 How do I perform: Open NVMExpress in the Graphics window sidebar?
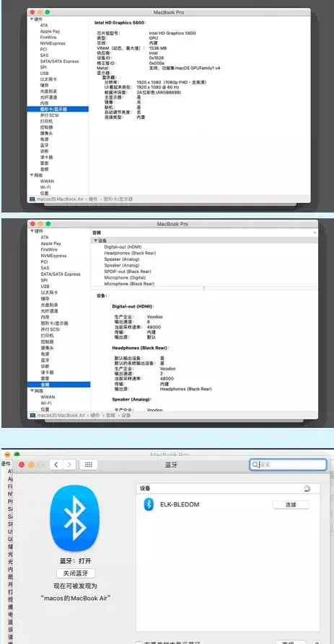point(53,43)
